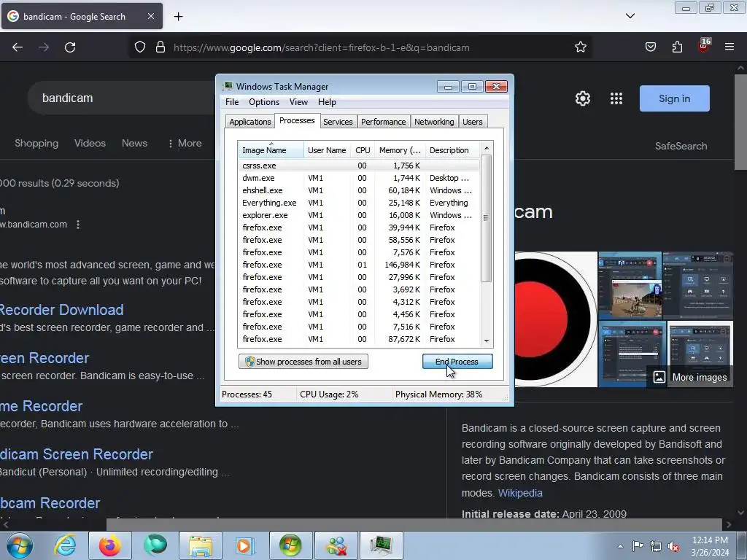The width and height of the screenshot is (747, 560).
Task: Launch Internet Explorer from taskbar
Action: pyautogui.click(x=65, y=545)
